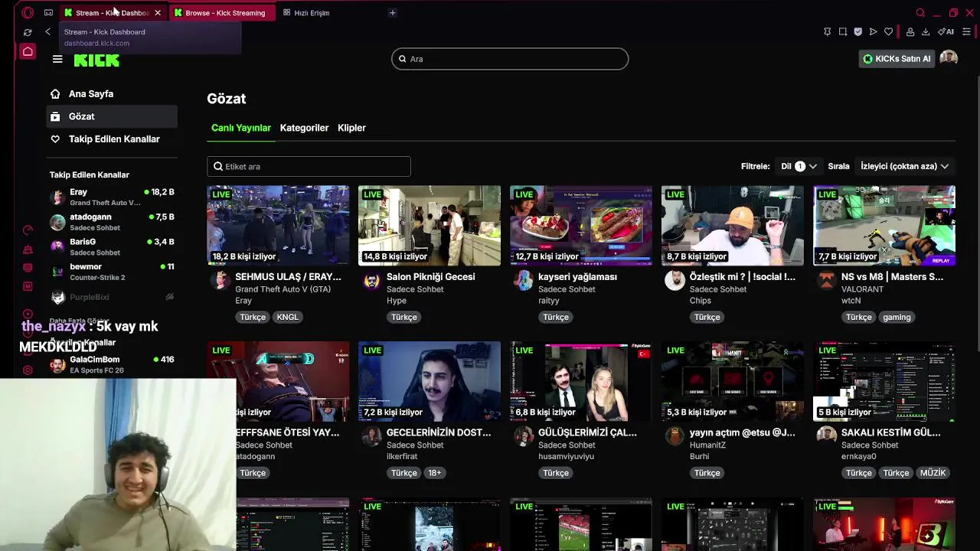Viewport: 980px width, 551px height.
Task: Open the Salon Pikniği Gecesi stream thumbnail
Action: (430, 226)
